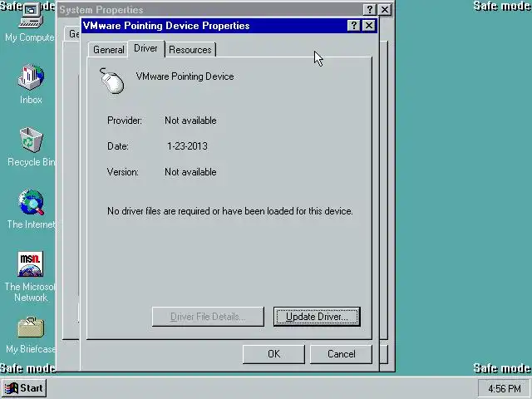532x399 pixels.
Task: Click the Version: label
Action: (x=123, y=172)
